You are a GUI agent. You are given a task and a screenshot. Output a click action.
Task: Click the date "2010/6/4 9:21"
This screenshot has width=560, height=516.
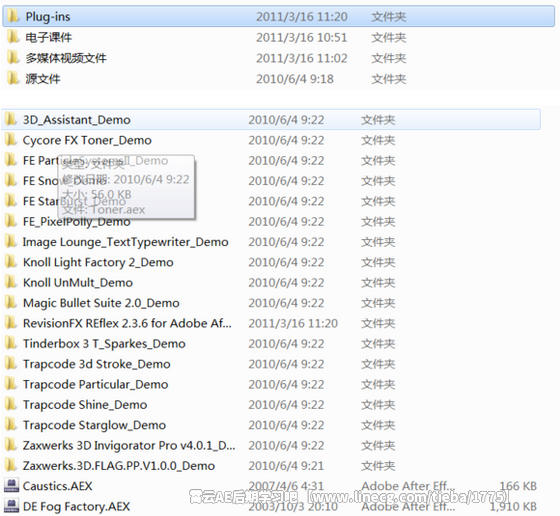(x=286, y=466)
